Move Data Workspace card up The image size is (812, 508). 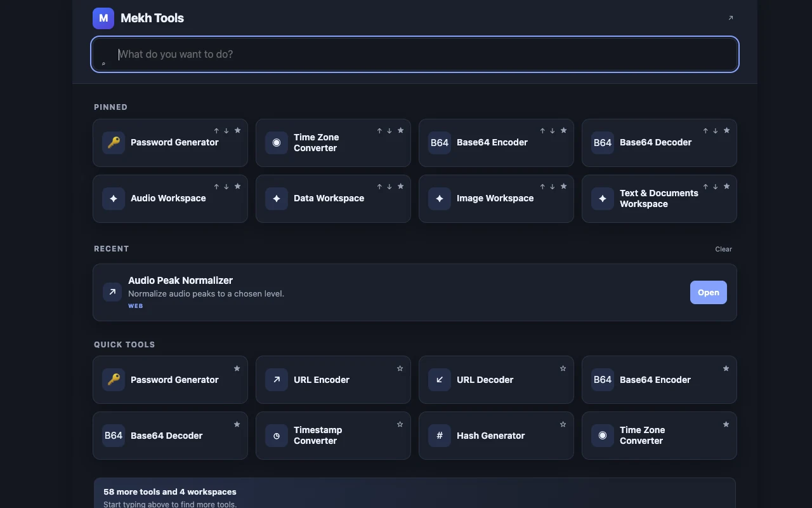[379, 187]
